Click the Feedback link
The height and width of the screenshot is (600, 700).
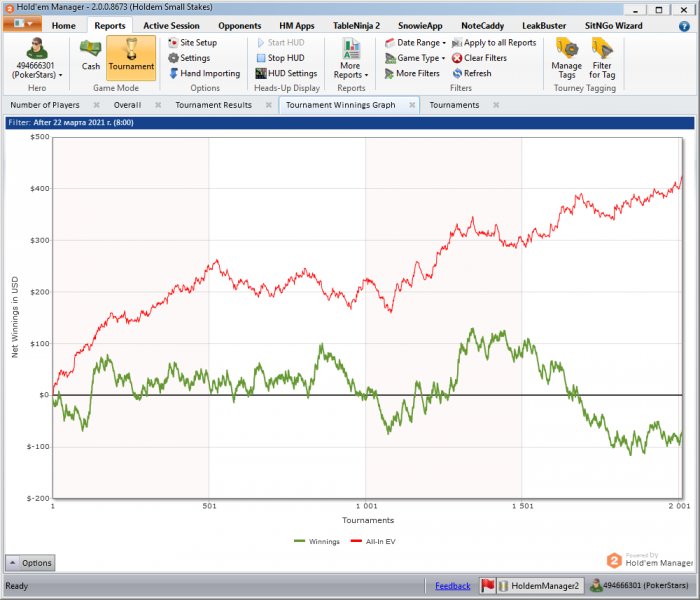point(453,586)
